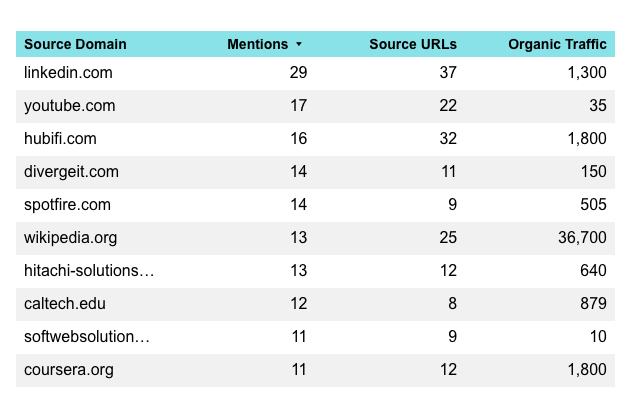Viewport: 641px width, 410px height.
Task: Sort by Organic Traffic column header
Action: (x=556, y=44)
